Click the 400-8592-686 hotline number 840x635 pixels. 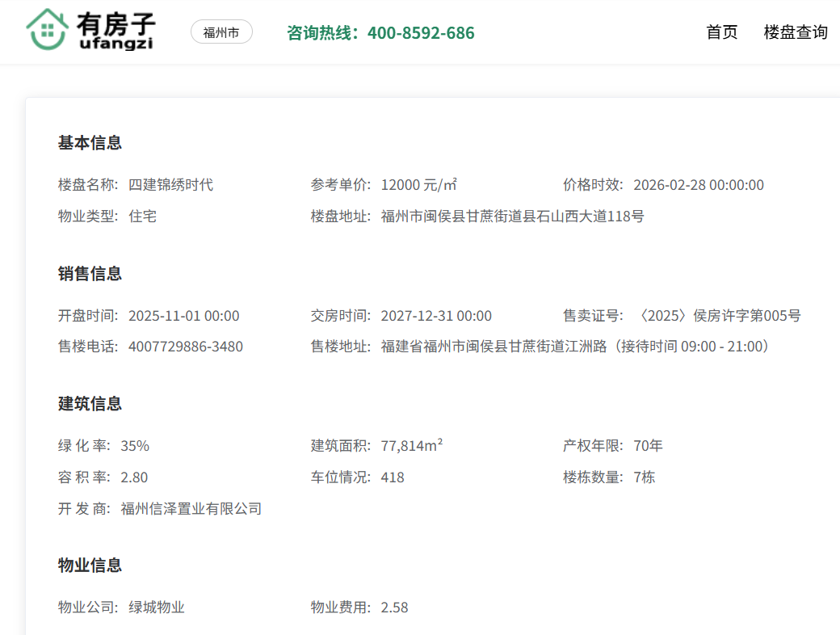coord(421,33)
